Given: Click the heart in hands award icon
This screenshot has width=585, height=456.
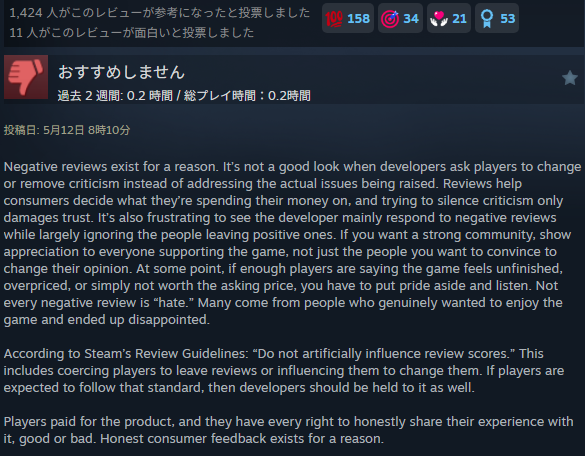Looking at the screenshot, I should click(x=439, y=19).
